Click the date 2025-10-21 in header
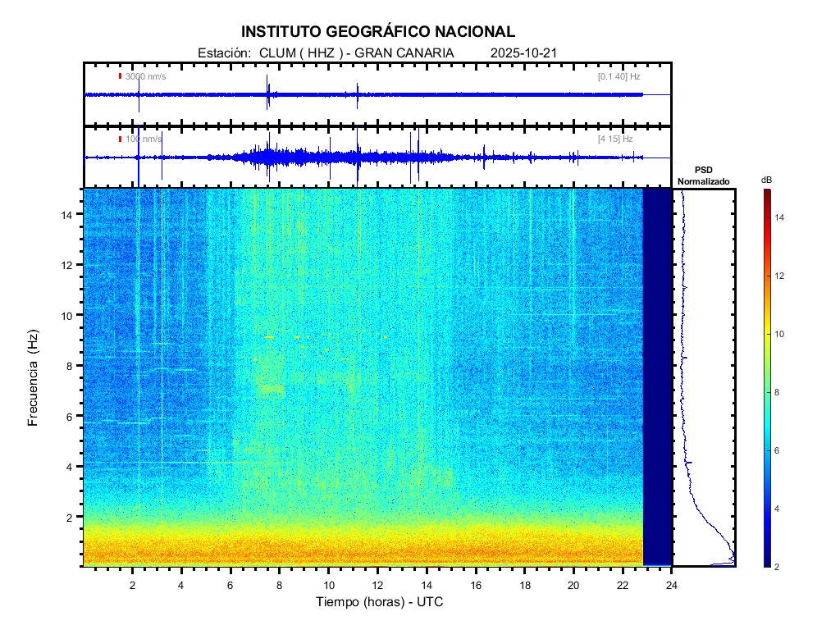 coord(524,52)
